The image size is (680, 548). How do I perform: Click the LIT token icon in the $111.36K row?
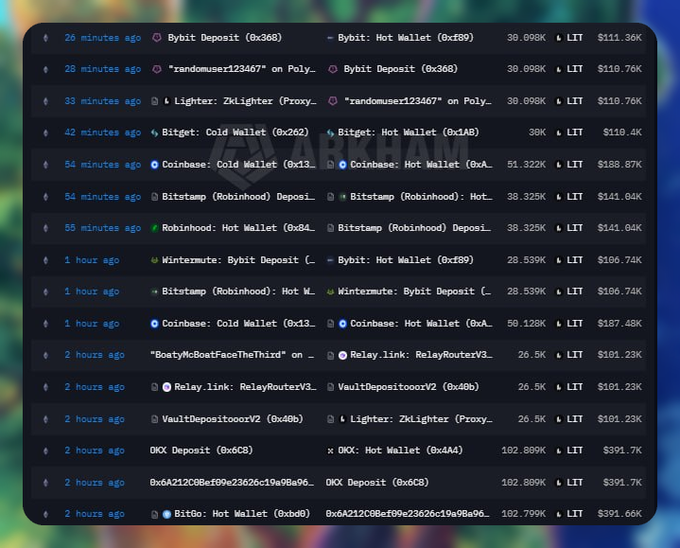tap(559, 38)
